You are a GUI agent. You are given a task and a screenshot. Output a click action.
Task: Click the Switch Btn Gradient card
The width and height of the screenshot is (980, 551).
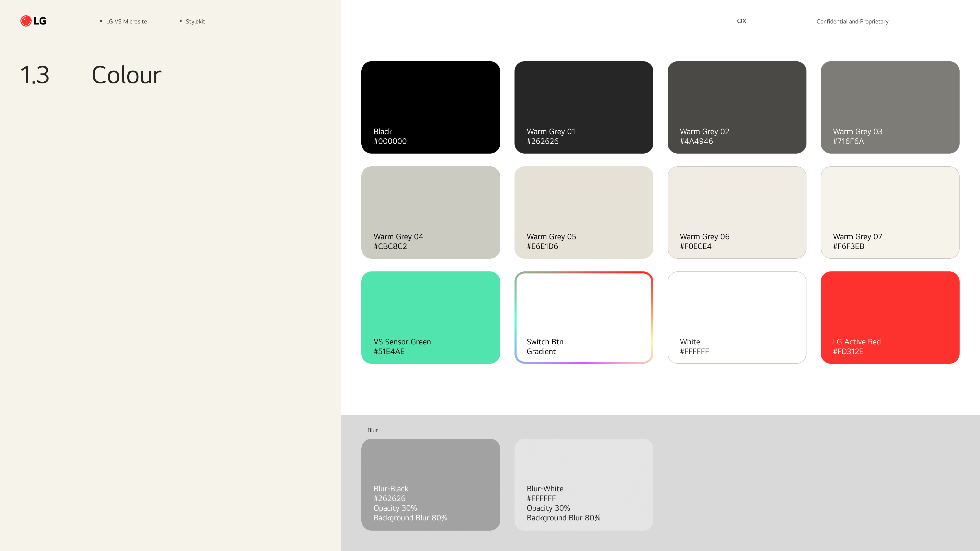pyautogui.click(x=584, y=317)
